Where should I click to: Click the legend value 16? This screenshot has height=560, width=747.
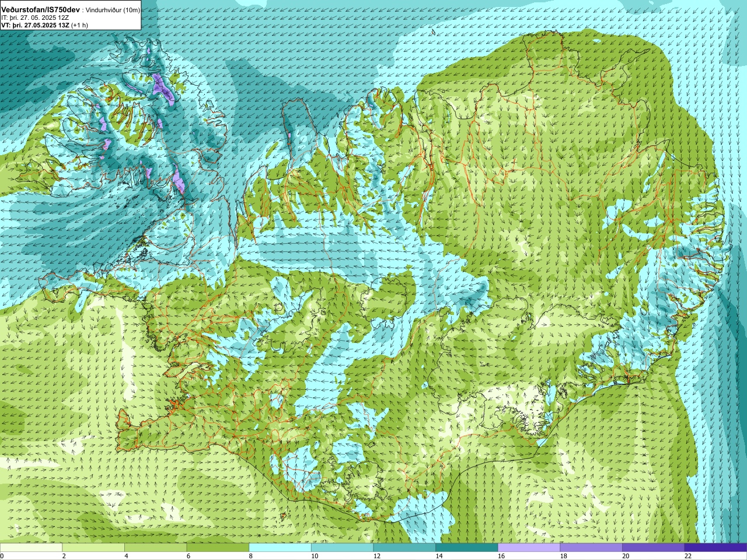click(501, 556)
